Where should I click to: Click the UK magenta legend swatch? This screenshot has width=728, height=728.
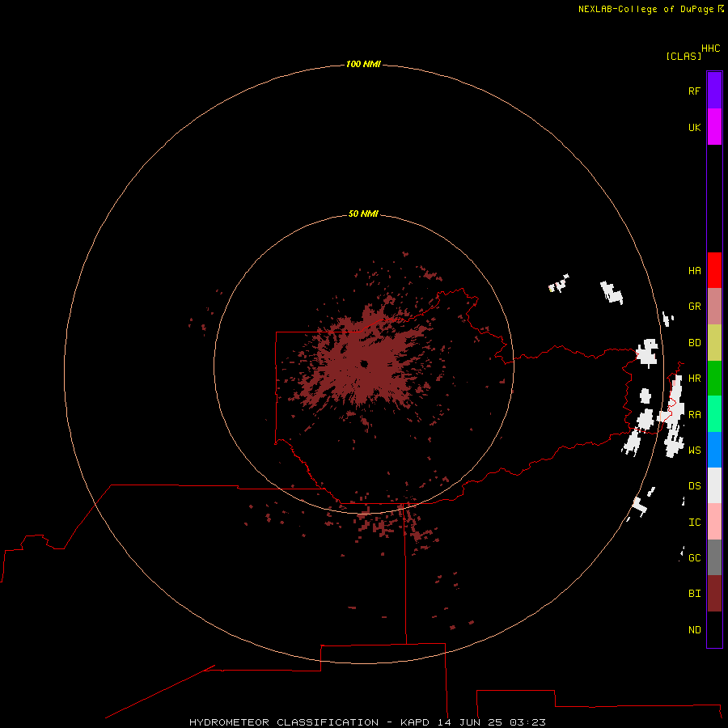pos(714,127)
